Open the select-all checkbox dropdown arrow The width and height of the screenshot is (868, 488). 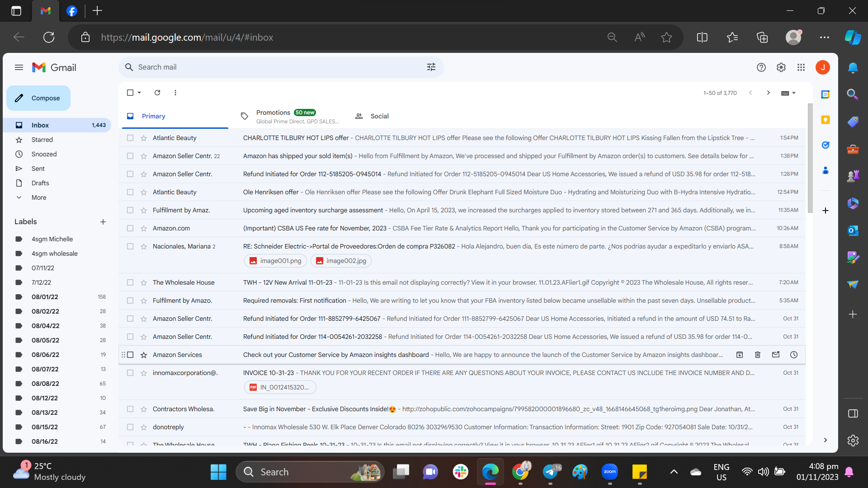tap(139, 93)
